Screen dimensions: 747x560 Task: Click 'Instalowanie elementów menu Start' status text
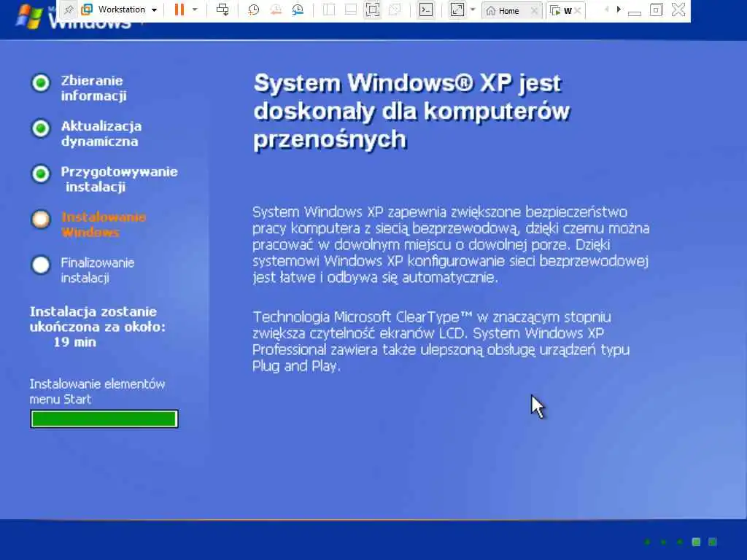tap(98, 392)
